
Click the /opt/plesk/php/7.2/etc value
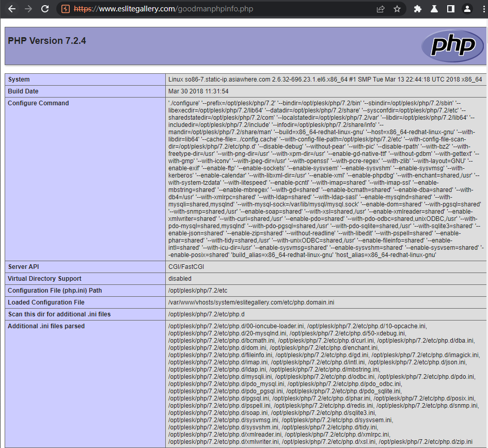[198, 290]
